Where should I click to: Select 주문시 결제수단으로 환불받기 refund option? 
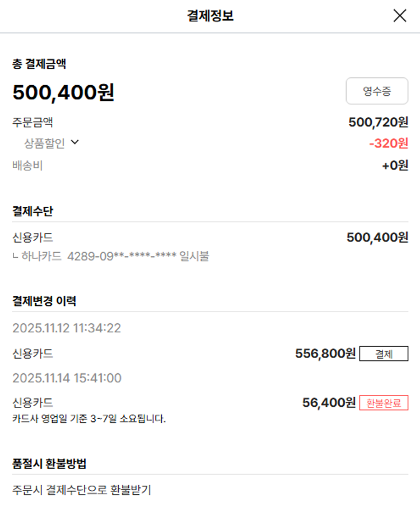click(82, 490)
